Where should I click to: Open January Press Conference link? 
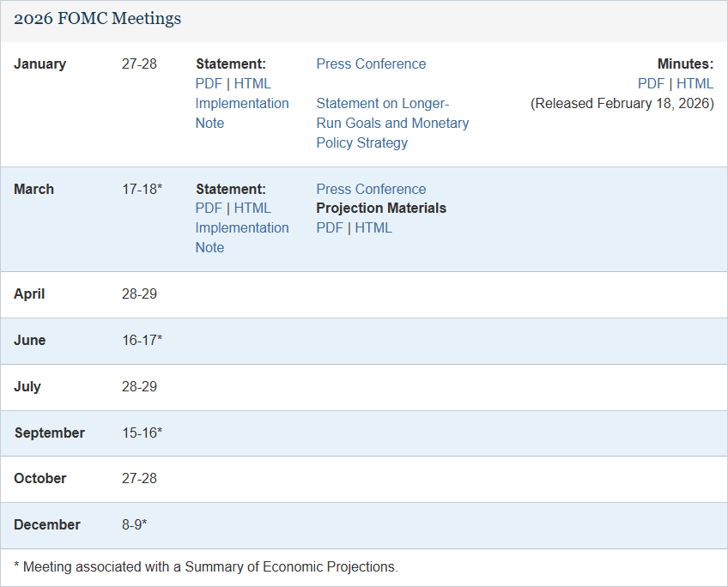click(371, 64)
